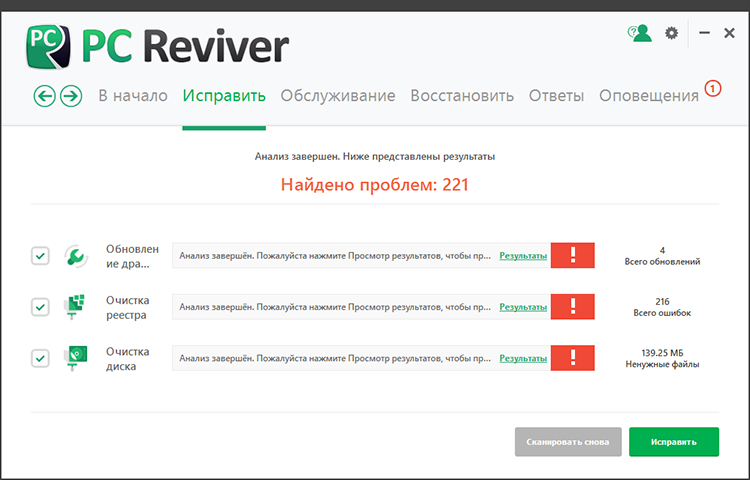Click the notifications badge showing 1

713,88
